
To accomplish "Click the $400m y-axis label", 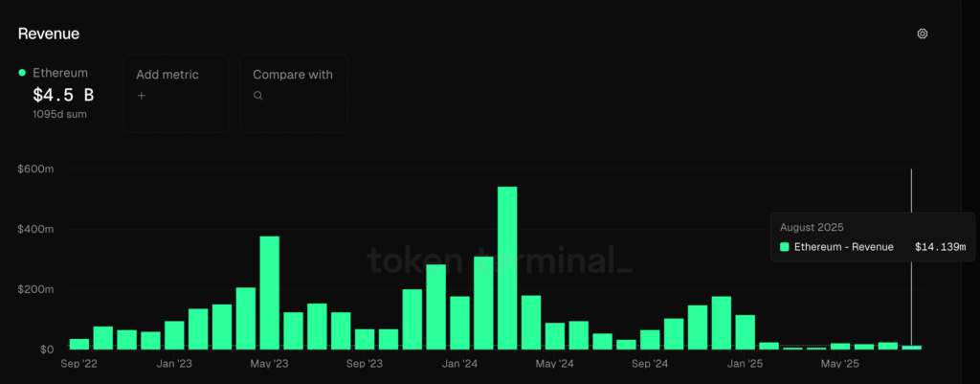I will coord(37,230).
